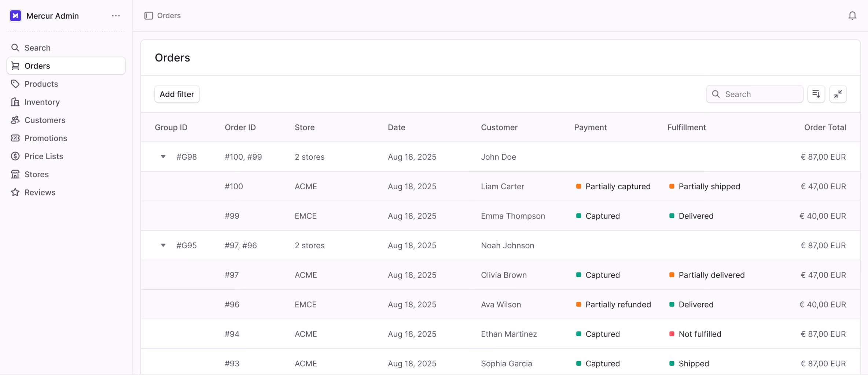Collapse group #G98 rows
This screenshot has width=868, height=375.
(163, 157)
